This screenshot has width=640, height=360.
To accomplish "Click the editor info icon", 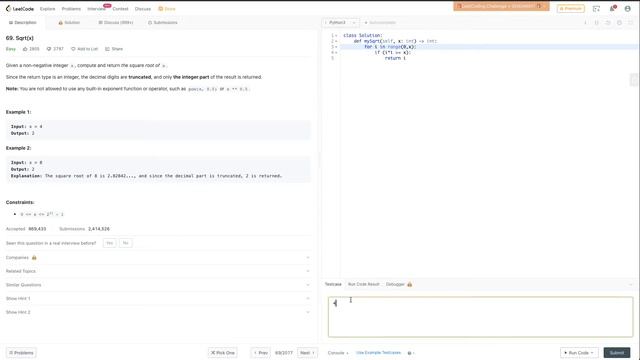I will pos(585,23).
